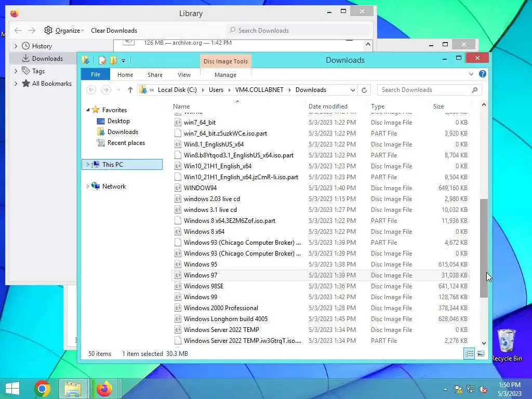Open the View ribbon tab
The width and height of the screenshot is (532, 399).
coord(184,75)
